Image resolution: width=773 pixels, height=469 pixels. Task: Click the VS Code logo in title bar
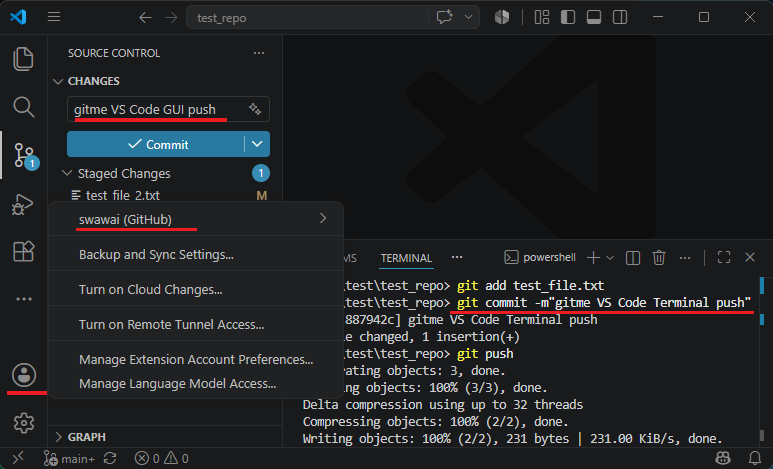coord(18,17)
